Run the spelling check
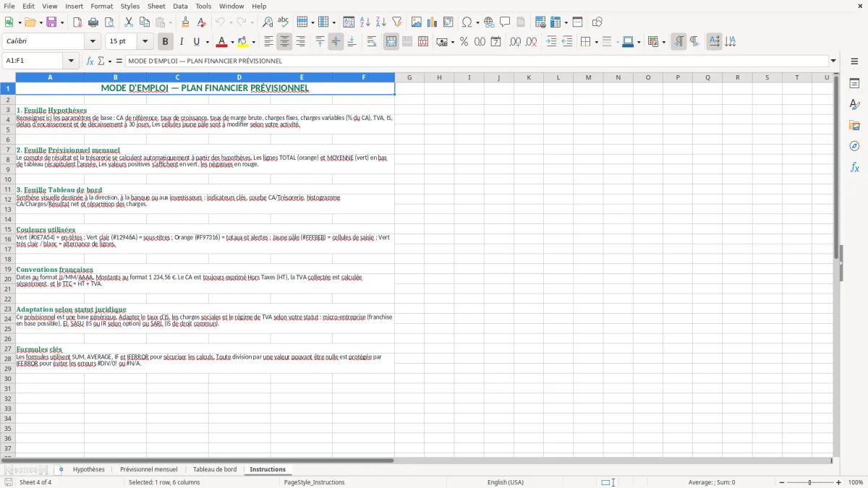 284,22
